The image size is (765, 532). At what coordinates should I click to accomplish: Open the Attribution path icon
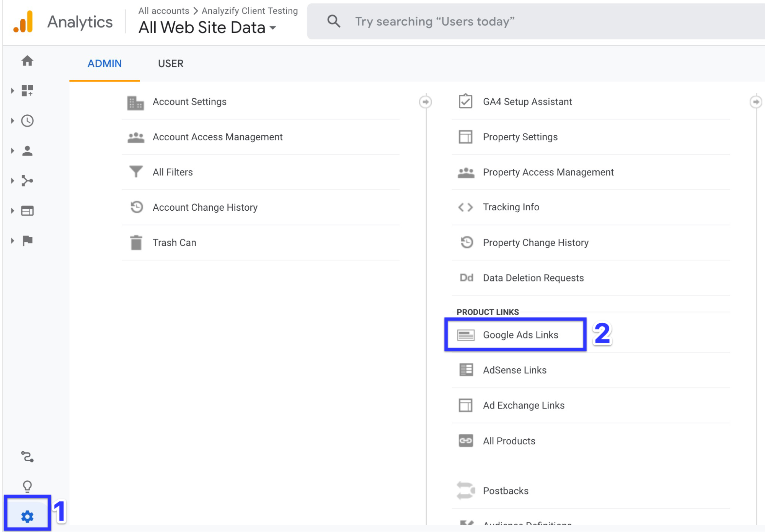click(27, 457)
